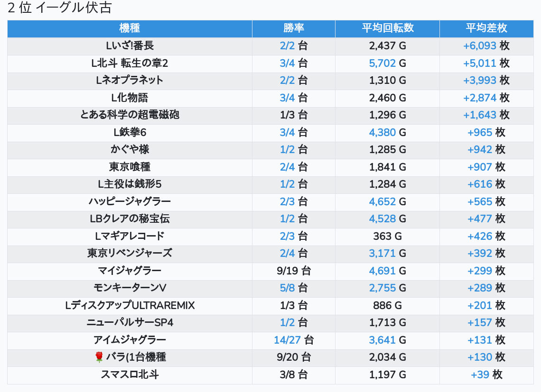Click the 勝率 column header
Image resolution: width=541 pixels, height=392 pixels.
(293, 28)
